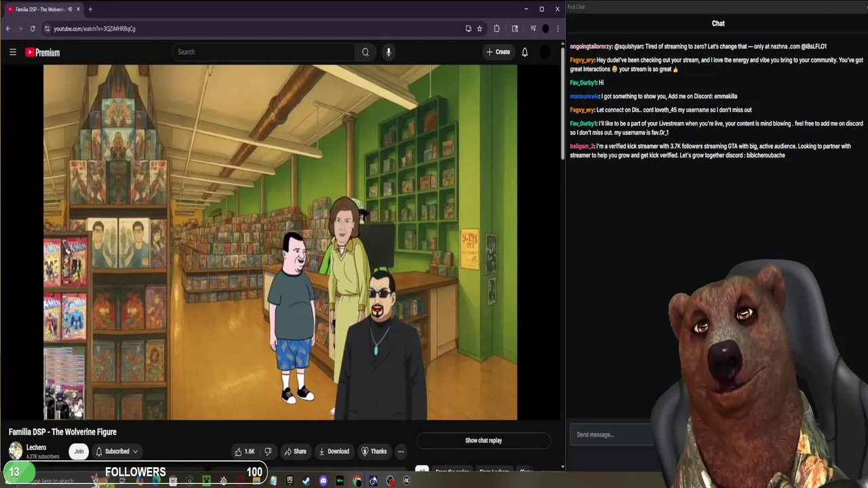Click username beligam_3 in chat
This screenshot has width=868, height=488.
[582, 146]
